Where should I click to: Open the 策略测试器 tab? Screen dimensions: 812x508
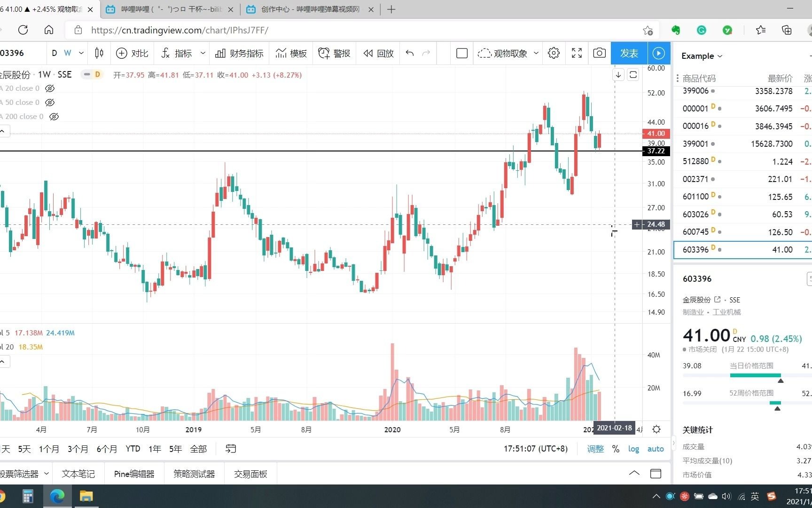pos(194,474)
